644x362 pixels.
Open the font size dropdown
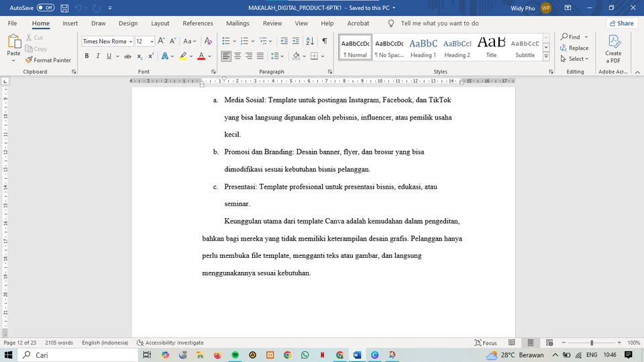click(x=152, y=41)
